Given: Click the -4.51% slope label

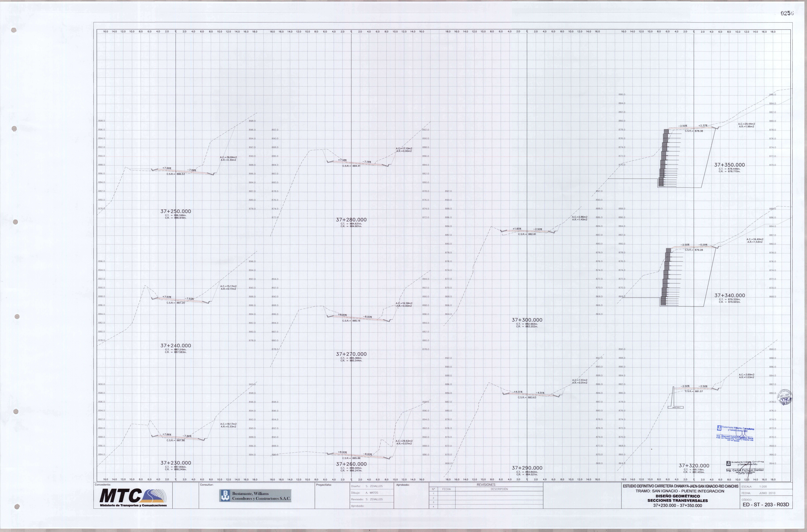Looking at the screenshot, I should (x=540, y=393).
